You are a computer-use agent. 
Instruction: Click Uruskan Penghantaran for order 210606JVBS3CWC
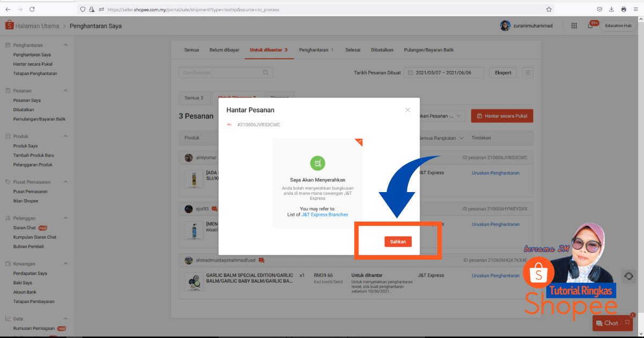(x=495, y=173)
